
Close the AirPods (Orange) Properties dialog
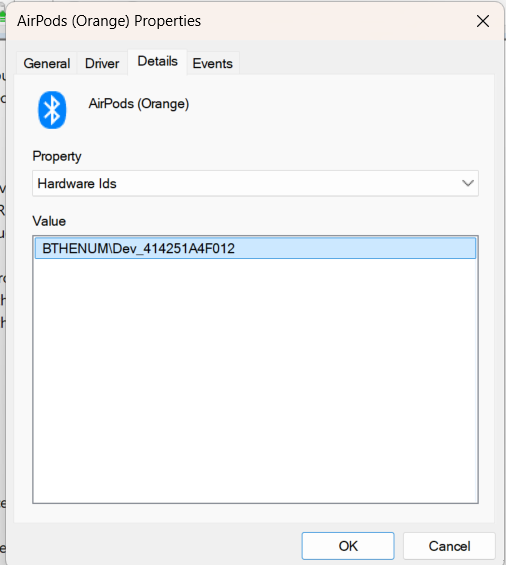(483, 21)
